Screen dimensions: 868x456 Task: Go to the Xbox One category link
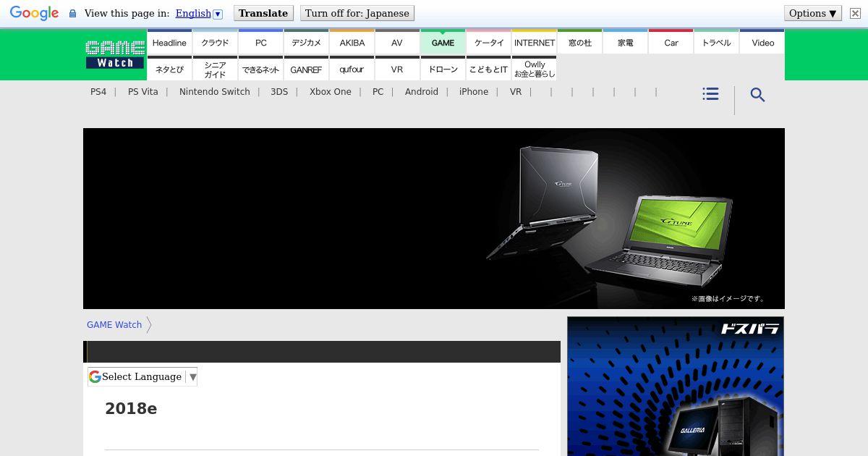[330, 92]
